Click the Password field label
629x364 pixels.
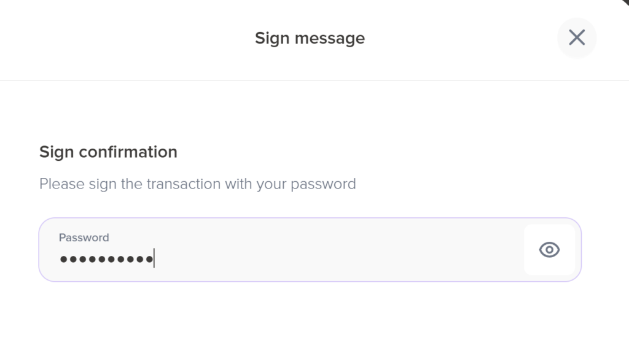[x=84, y=238]
